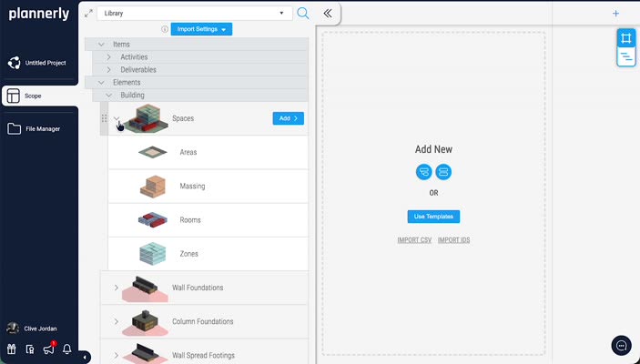Click the right Add New round icon

click(x=443, y=172)
